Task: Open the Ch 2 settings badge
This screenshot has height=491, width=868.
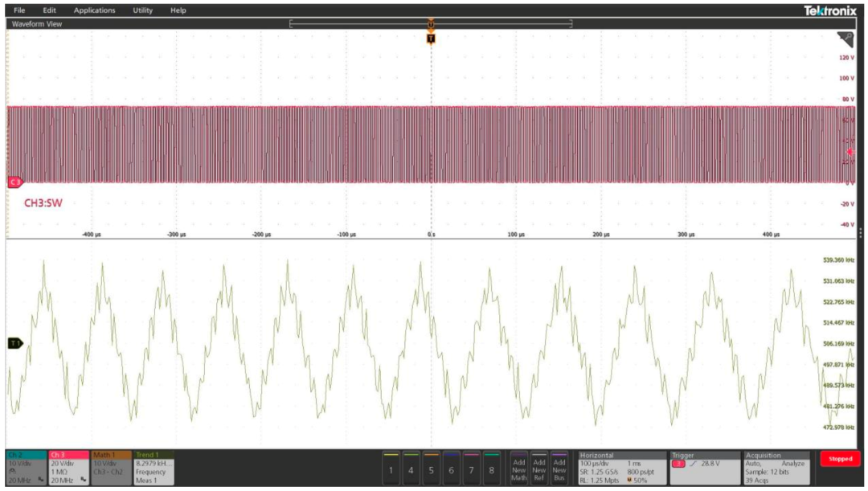Action: (26, 468)
